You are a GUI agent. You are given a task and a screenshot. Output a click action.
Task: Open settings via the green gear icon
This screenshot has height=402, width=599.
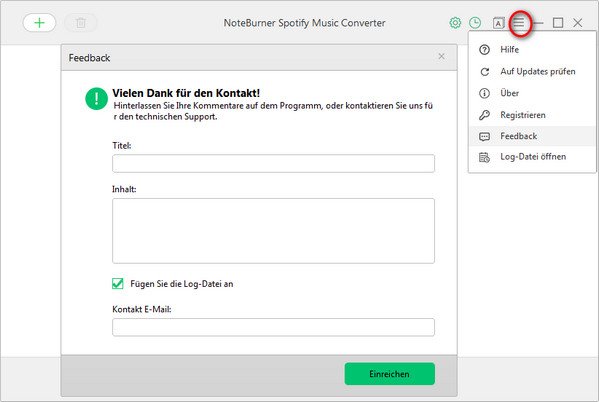click(455, 23)
